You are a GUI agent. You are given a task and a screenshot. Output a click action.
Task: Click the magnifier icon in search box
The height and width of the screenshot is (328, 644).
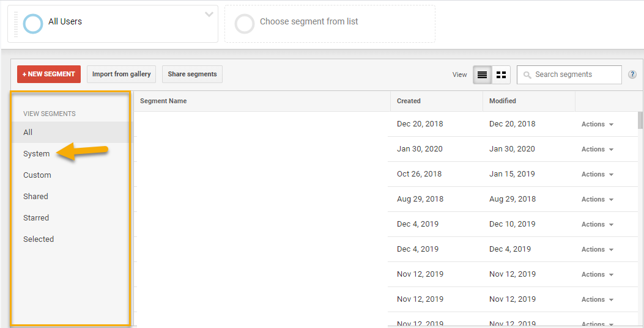(x=527, y=75)
